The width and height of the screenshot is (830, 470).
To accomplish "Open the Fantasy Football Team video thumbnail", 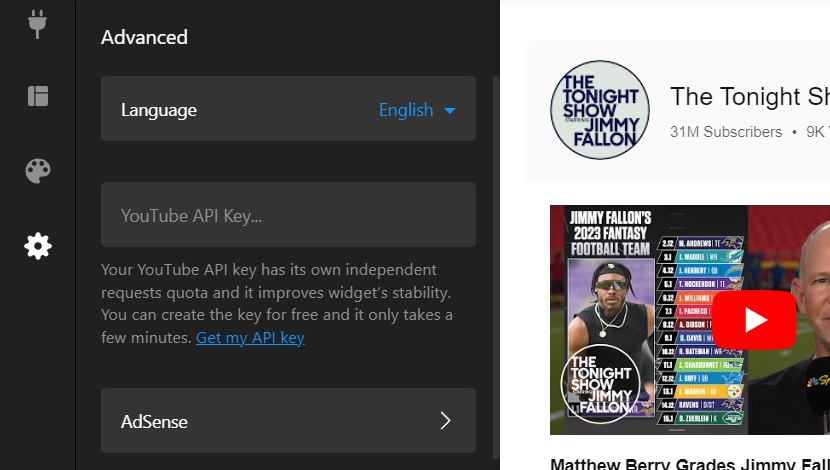I will (x=690, y=320).
